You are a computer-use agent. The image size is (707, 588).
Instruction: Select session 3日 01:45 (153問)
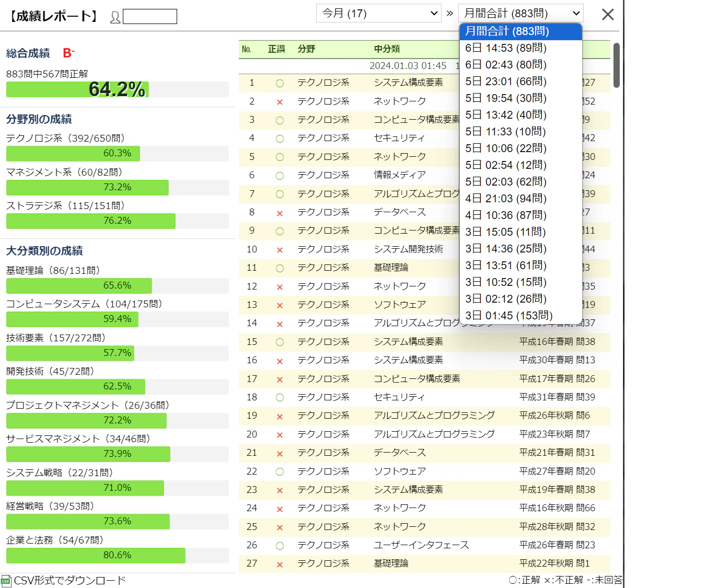coord(521,316)
